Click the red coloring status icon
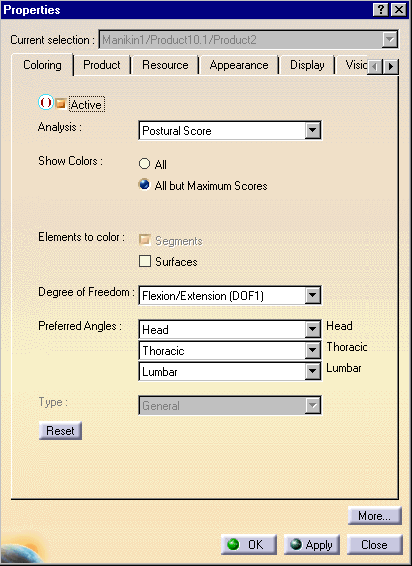The width and height of the screenshot is (412, 566). [46, 103]
